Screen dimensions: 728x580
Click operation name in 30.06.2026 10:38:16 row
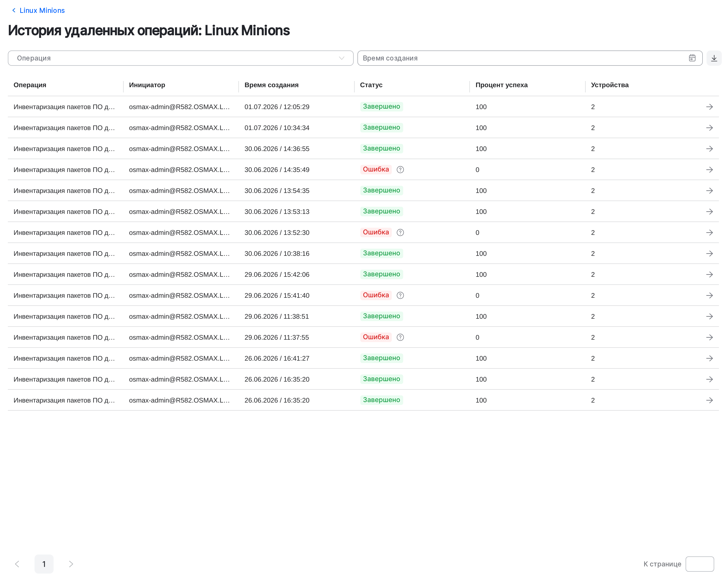[x=64, y=253]
